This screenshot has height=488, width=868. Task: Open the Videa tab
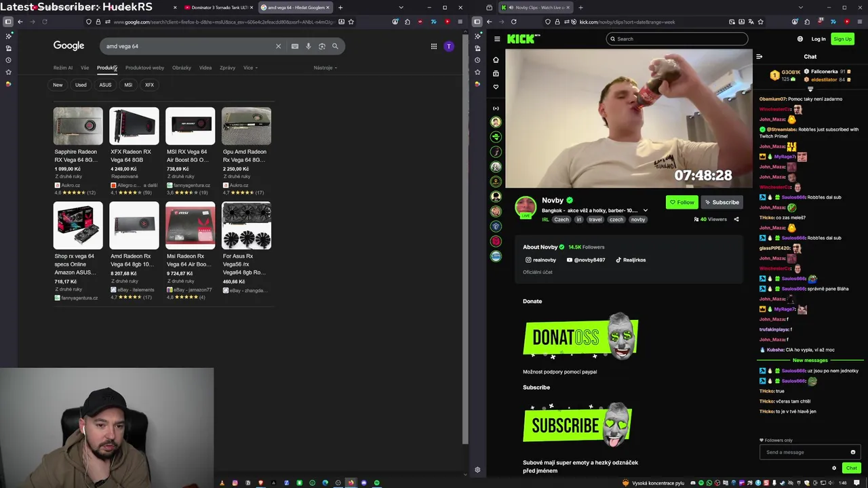click(x=205, y=68)
